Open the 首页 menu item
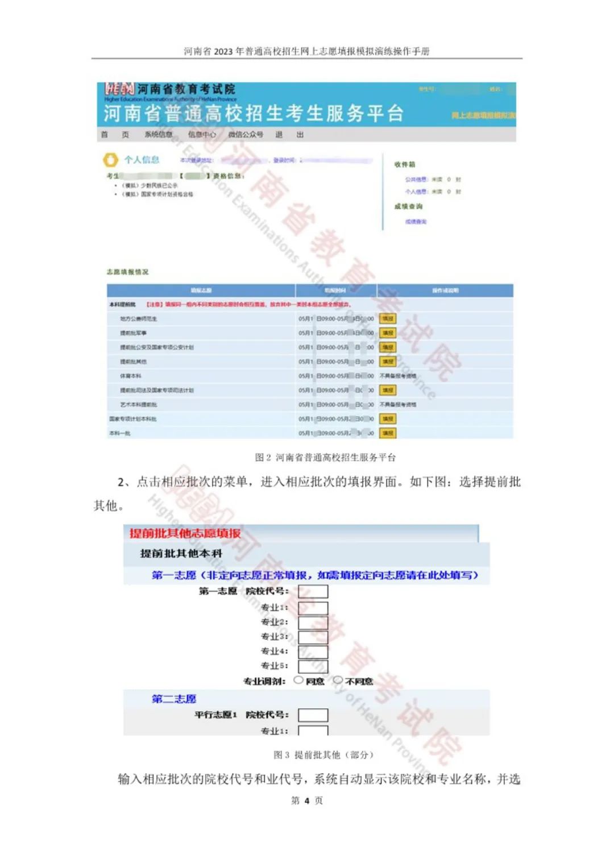The width and height of the screenshot is (614, 868). tap(115, 135)
